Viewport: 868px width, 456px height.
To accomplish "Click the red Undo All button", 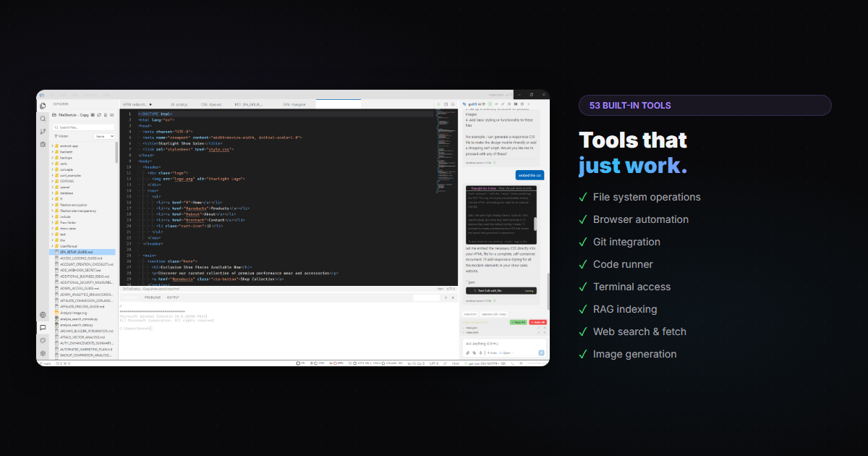I will tap(538, 322).
